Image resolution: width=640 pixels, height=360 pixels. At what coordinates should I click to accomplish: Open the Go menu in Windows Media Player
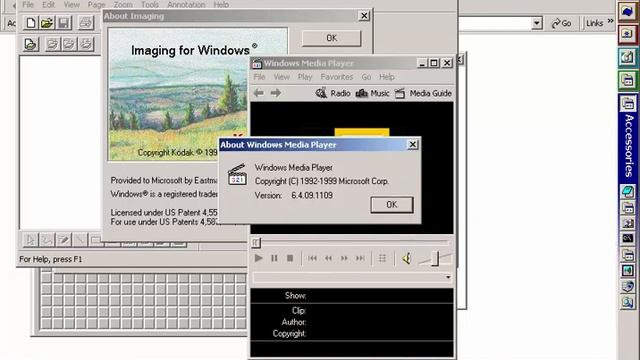(x=366, y=77)
